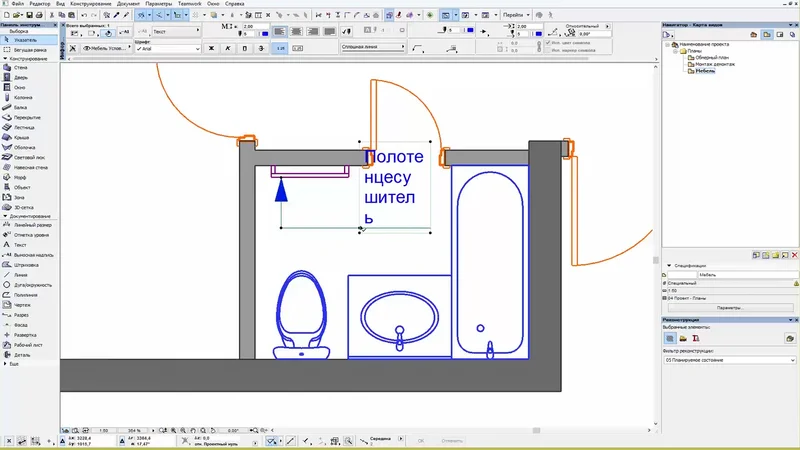Save the project with the floppy icon
This screenshot has height=450, width=800.
(x=30, y=15)
